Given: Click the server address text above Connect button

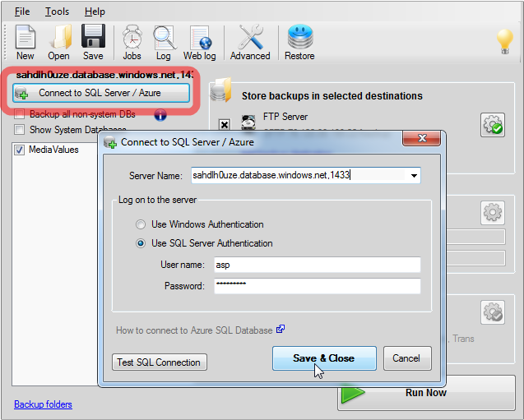Looking at the screenshot, I should (x=104, y=75).
